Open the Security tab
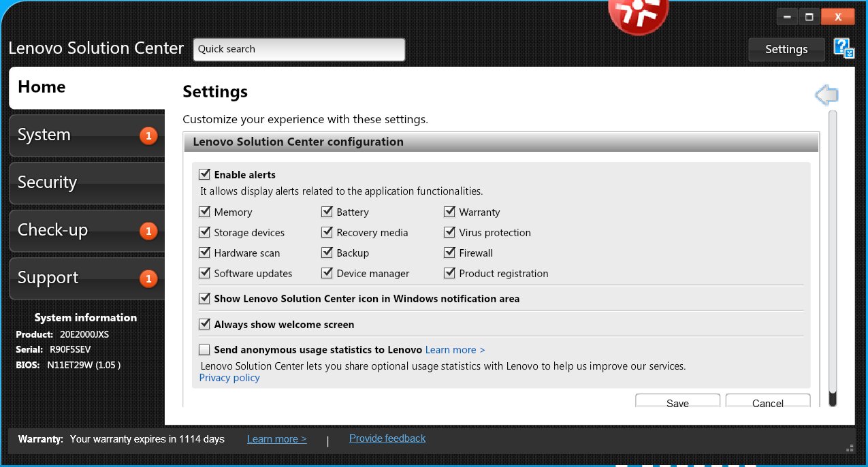Viewport: 868px width, 467px height. [x=87, y=183]
